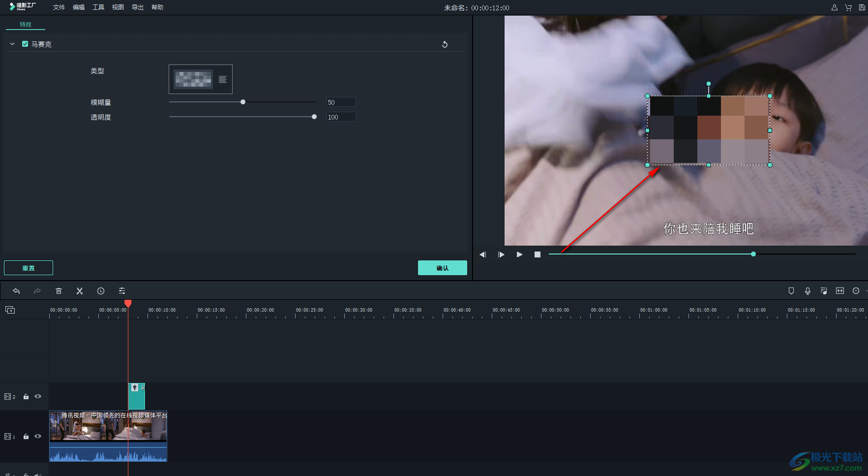The image size is (868, 476).
Task: Step forward one frame in preview
Action: [x=501, y=254]
